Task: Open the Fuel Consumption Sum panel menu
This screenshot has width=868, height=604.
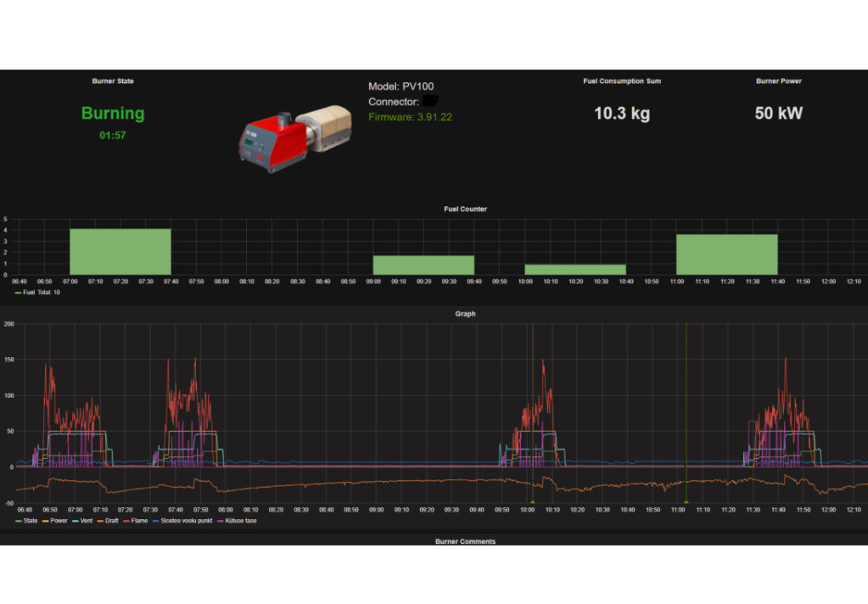Action: tap(622, 81)
